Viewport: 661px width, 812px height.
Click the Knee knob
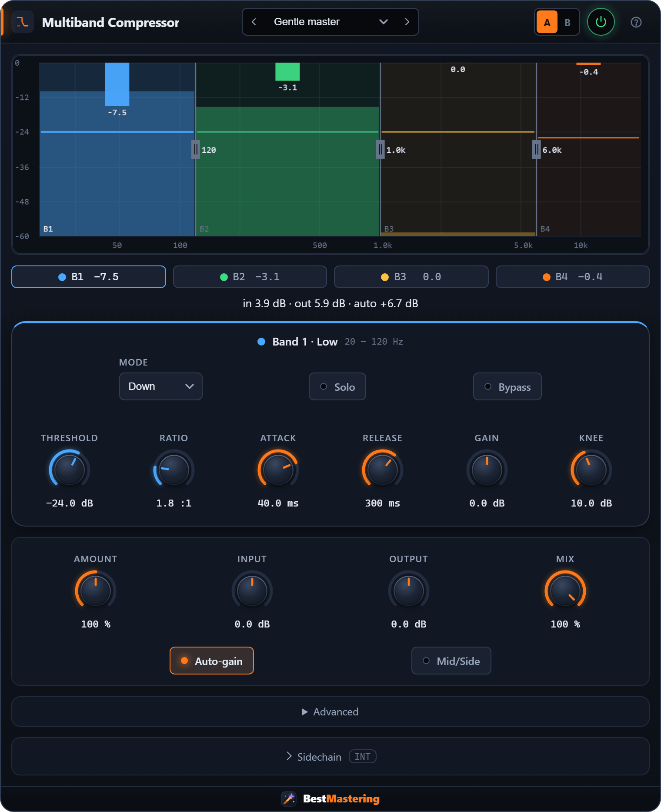pos(591,470)
